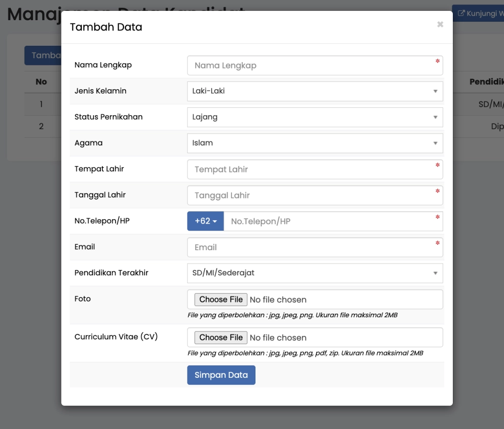Choose a file for Foto
504x429 pixels.
(221, 299)
